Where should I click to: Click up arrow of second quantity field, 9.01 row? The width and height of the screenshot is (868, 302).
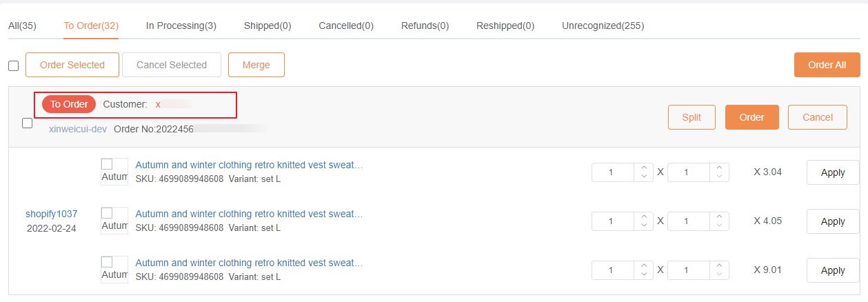720,265
